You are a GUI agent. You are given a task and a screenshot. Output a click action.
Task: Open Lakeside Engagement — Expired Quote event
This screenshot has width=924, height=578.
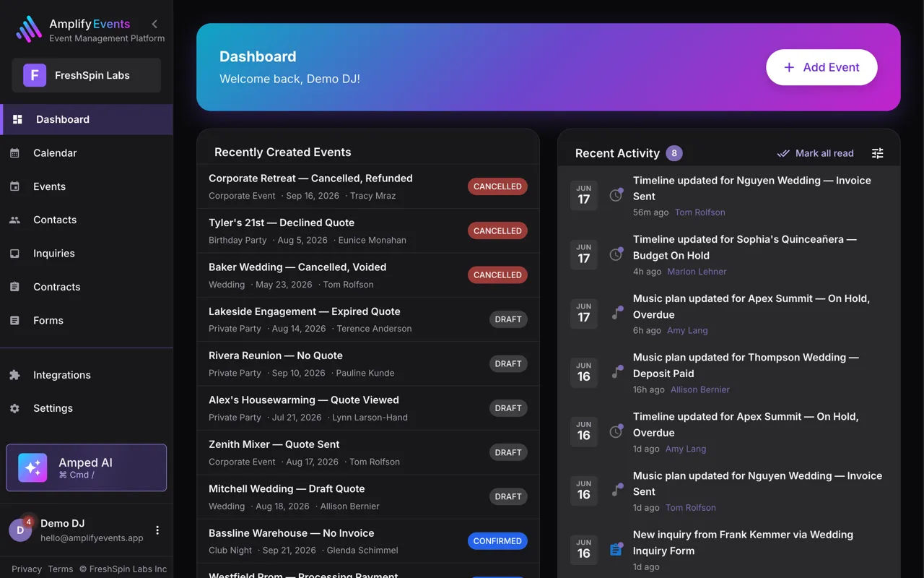point(368,319)
